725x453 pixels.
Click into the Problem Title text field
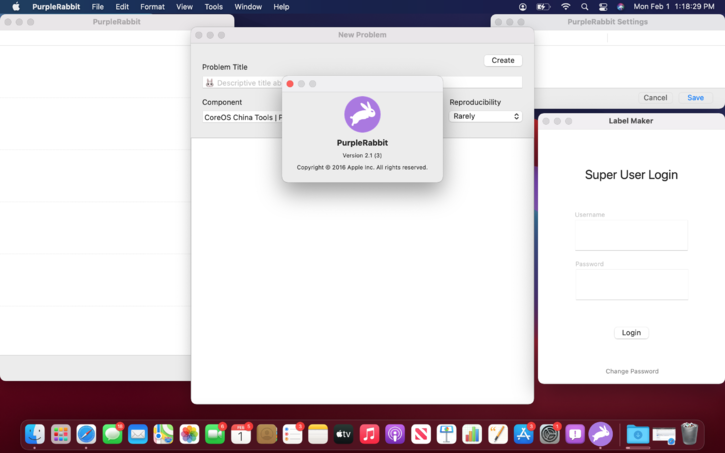pos(362,83)
